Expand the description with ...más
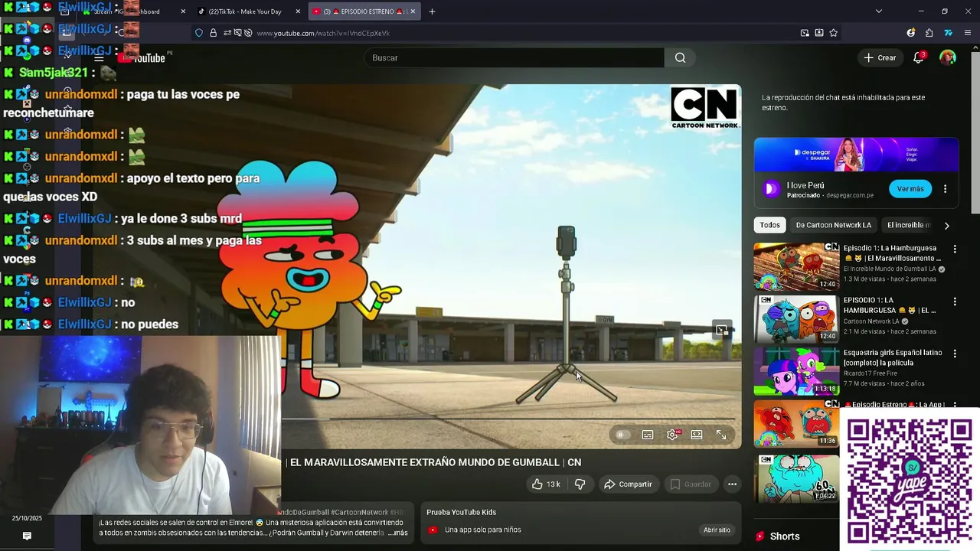Image resolution: width=980 pixels, height=551 pixels. point(397,533)
